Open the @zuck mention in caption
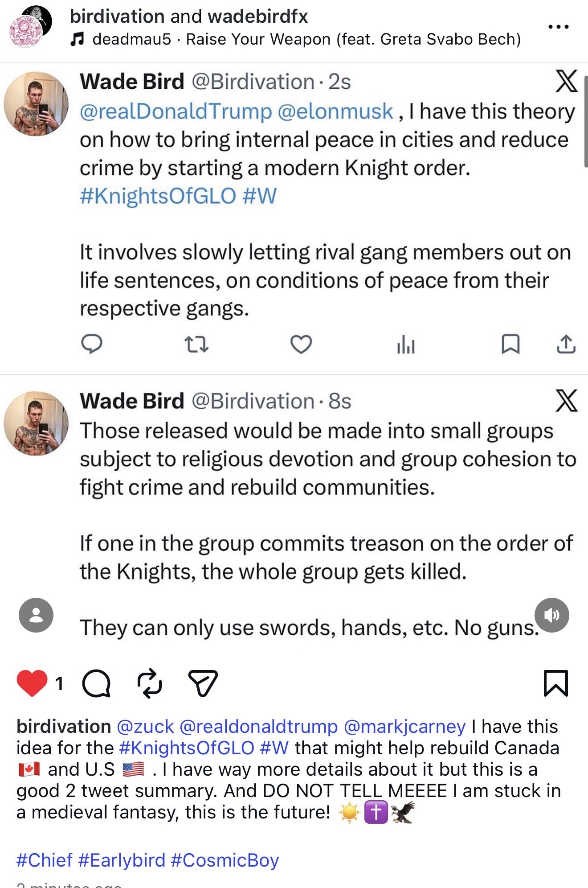 click(x=145, y=727)
